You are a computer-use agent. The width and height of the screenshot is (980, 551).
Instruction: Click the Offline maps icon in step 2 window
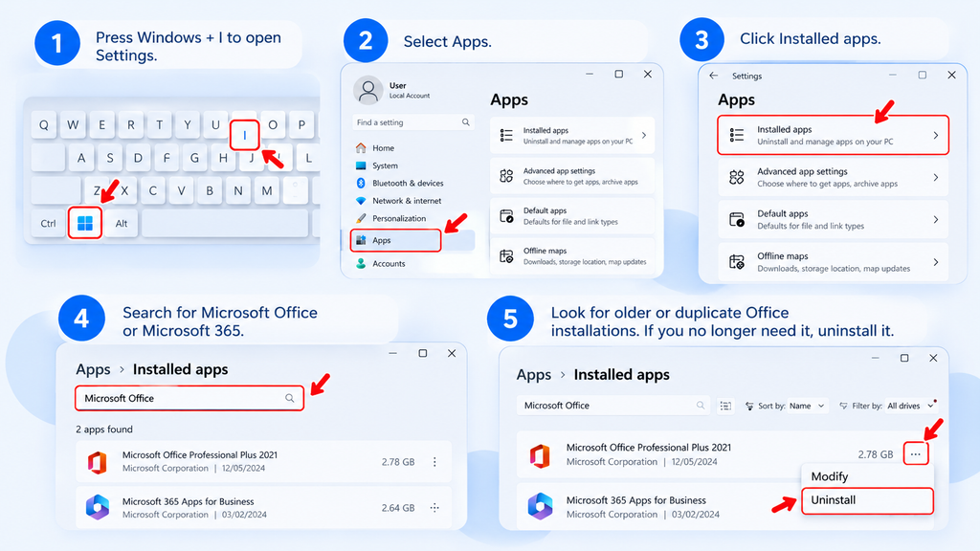click(506, 256)
